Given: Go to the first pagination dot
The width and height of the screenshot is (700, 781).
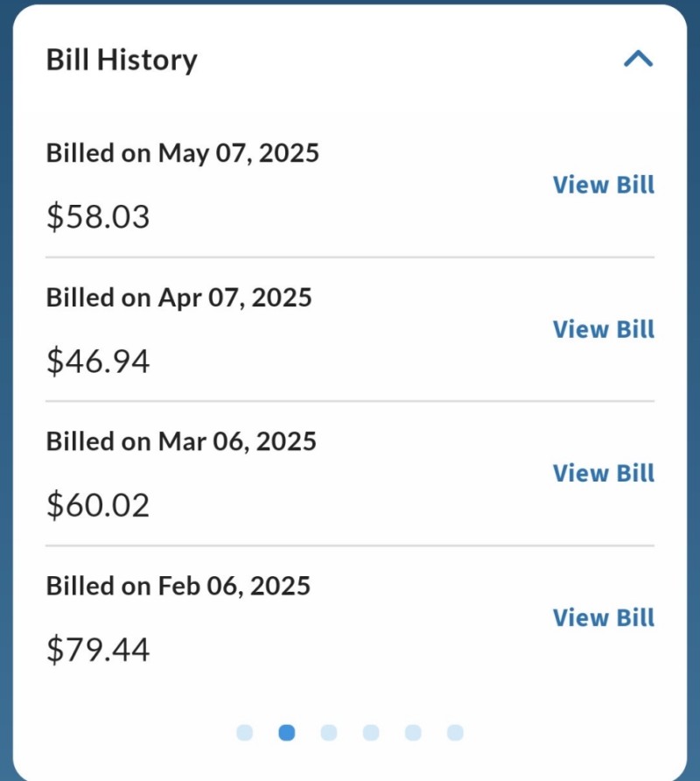Looking at the screenshot, I should (245, 732).
